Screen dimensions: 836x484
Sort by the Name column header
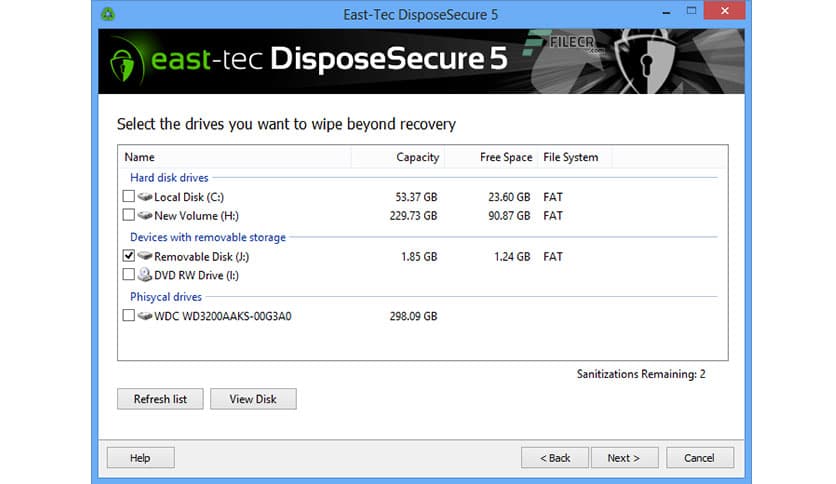tap(235, 157)
